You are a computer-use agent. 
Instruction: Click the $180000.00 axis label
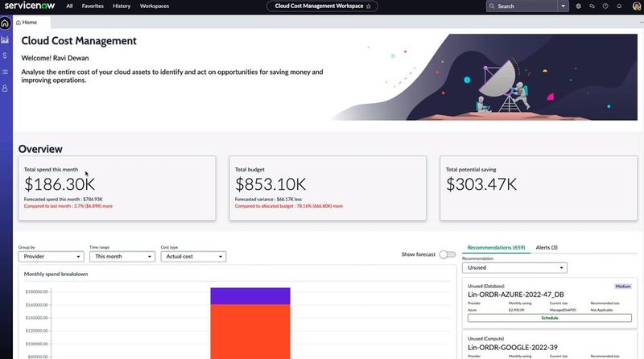tap(36, 291)
